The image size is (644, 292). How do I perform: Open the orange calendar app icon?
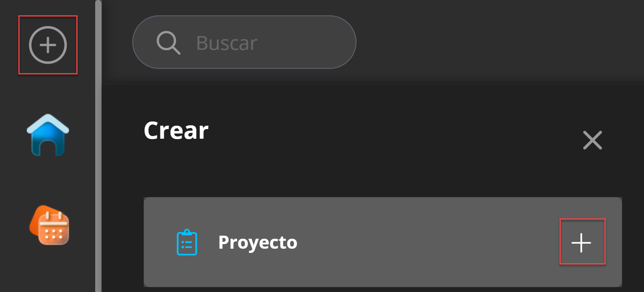click(50, 225)
